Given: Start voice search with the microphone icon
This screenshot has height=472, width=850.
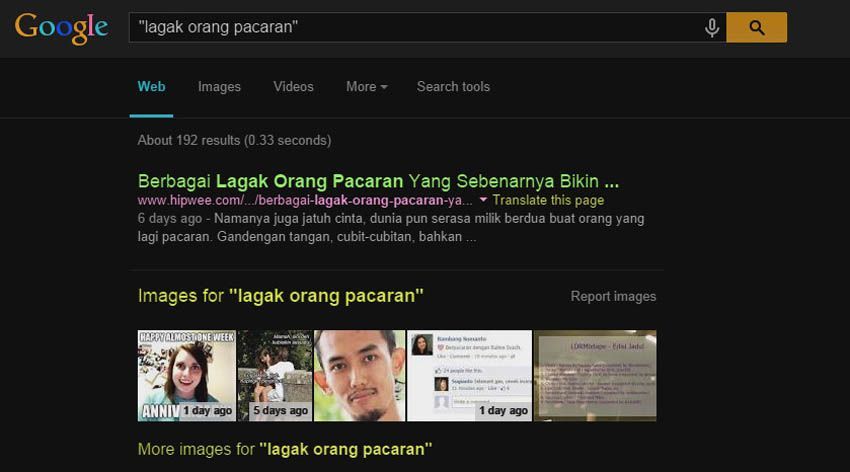Looking at the screenshot, I should [x=712, y=27].
